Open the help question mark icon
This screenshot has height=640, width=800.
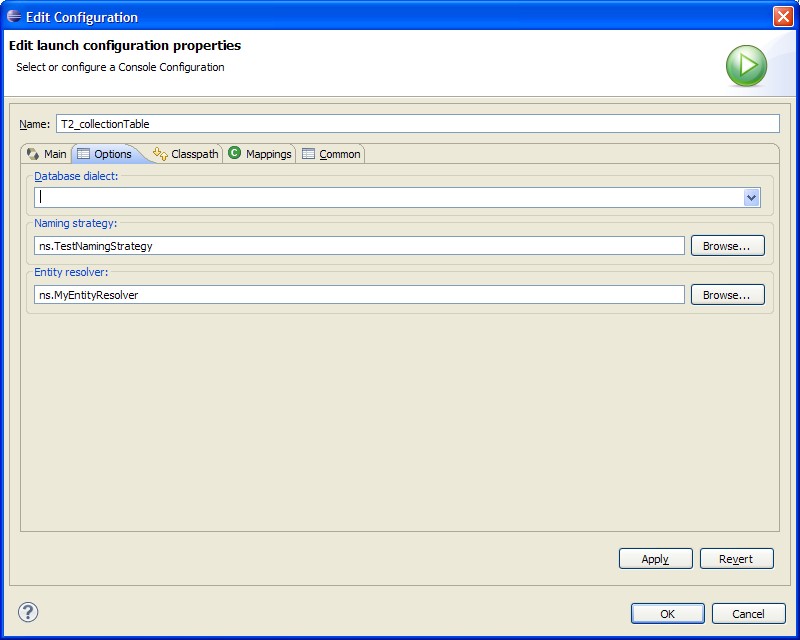28,612
